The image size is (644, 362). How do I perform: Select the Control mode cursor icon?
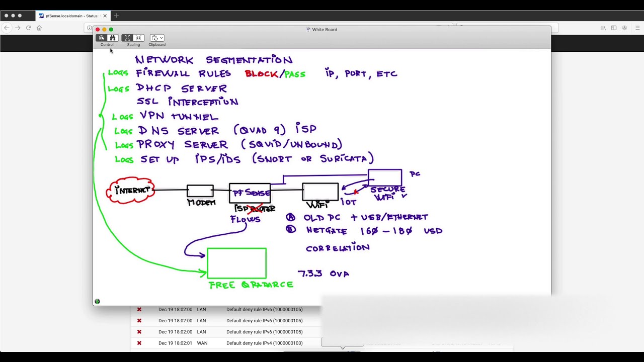tap(102, 38)
